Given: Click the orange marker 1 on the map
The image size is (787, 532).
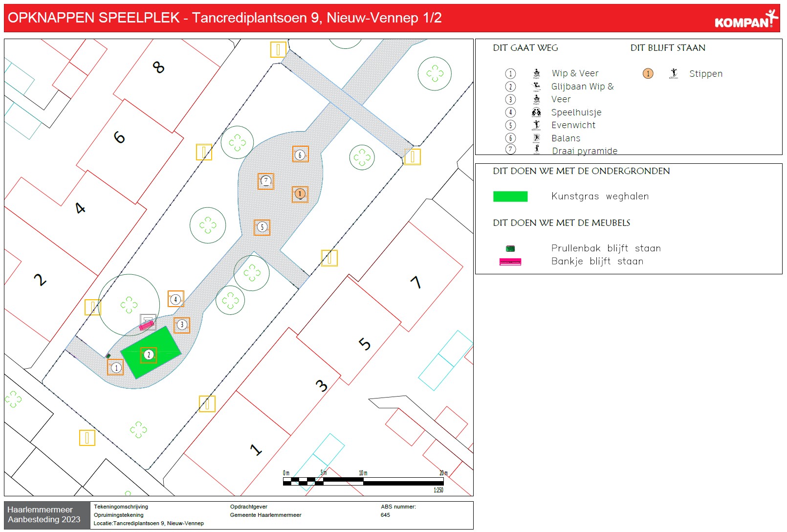Looking at the screenshot, I should (300, 194).
